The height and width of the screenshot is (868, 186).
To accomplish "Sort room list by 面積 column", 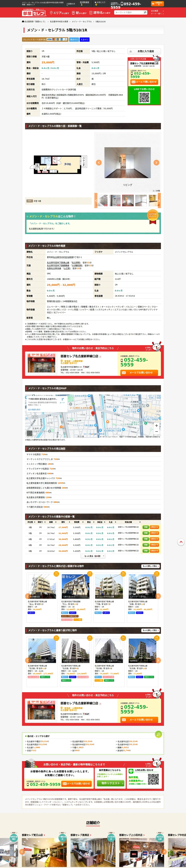I will pyautogui.click(x=52, y=522).
